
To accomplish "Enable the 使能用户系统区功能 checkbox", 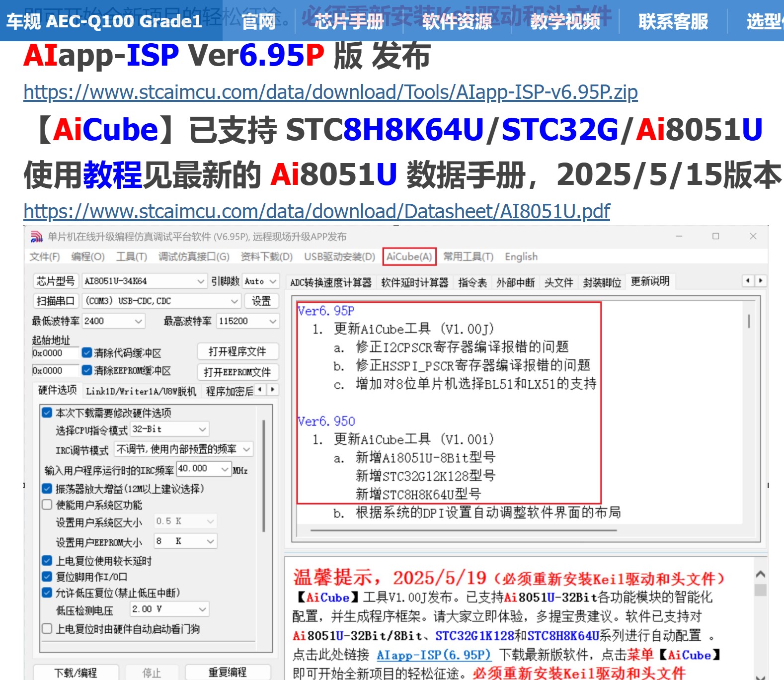I will click(47, 505).
